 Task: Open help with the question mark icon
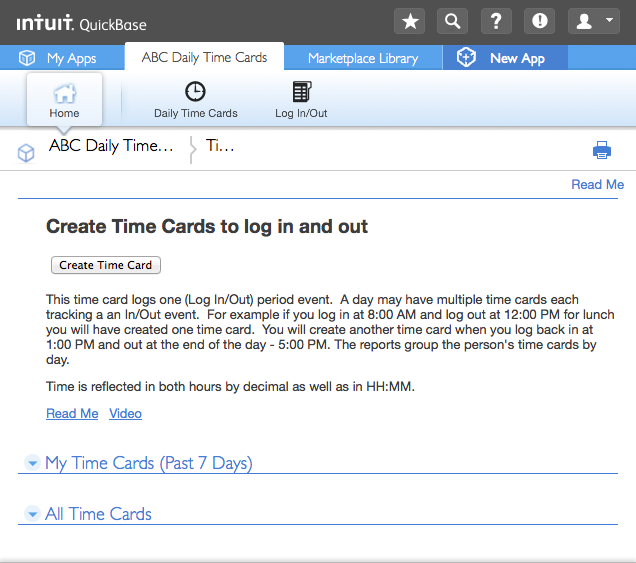tap(496, 21)
